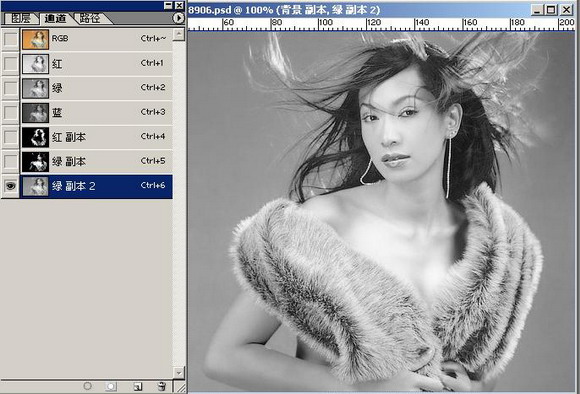Toggle visibility of the 红 channel

(10, 63)
